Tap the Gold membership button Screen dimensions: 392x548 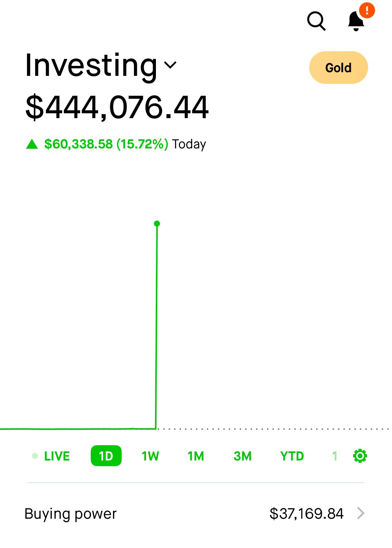click(338, 68)
